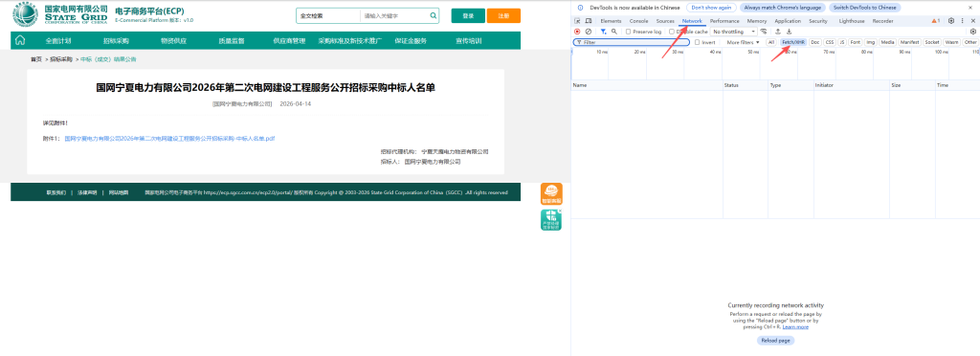The width and height of the screenshot is (980, 356).
Task: Click the import HAR upload icon
Action: pos(778,32)
